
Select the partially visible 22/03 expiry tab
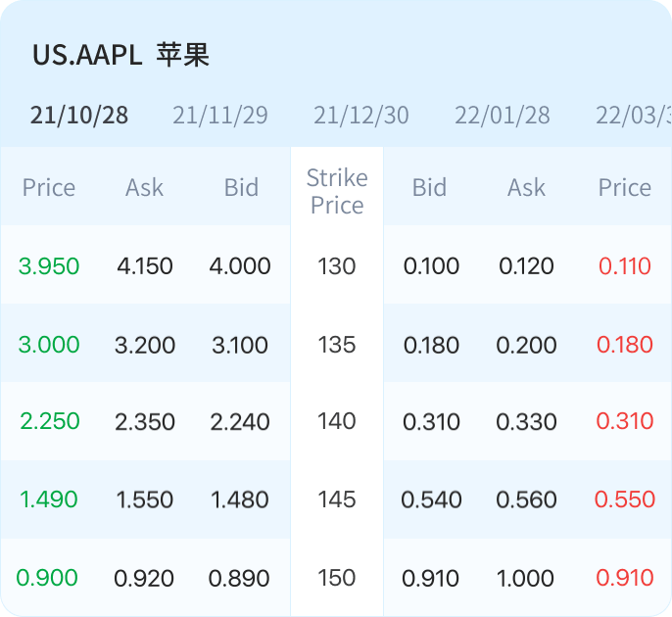tap(633, 115)
